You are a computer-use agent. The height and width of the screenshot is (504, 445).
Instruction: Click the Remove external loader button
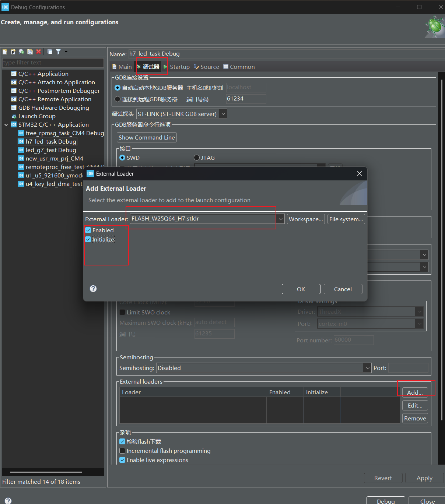415,418
